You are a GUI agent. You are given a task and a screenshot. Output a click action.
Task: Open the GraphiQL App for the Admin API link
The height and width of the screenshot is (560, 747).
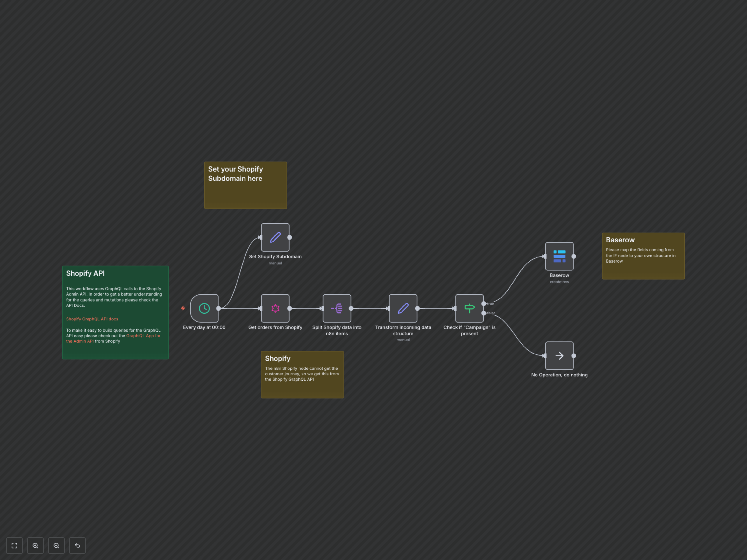coord(143,336)
